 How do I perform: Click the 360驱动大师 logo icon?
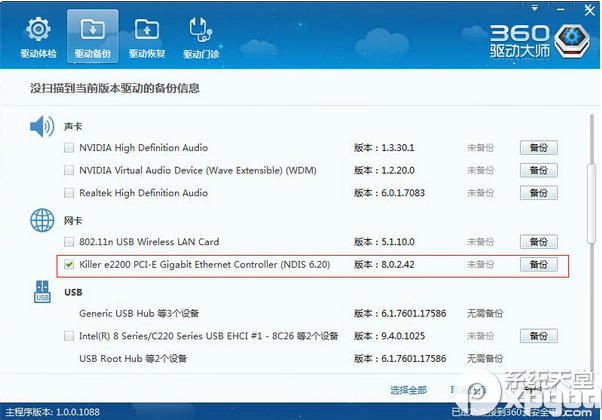pyautogui.click(x=572, y=41)
